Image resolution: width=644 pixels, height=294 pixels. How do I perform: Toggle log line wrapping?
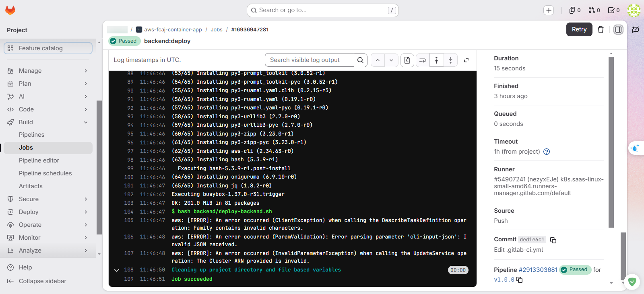(x=423, y=60)
